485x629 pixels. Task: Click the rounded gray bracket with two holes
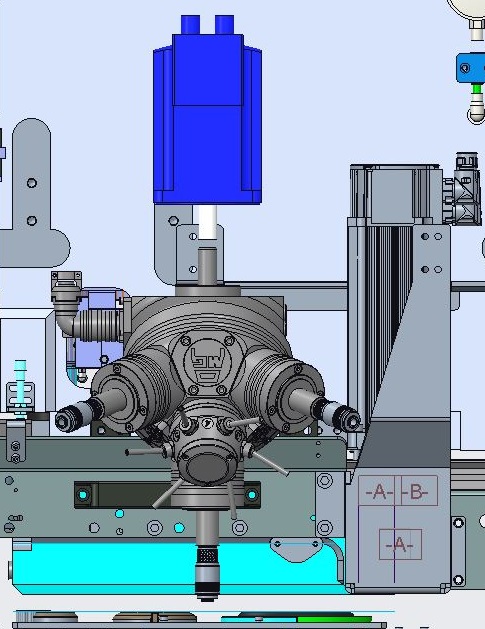pyautogui.click(x=32, y=195)
